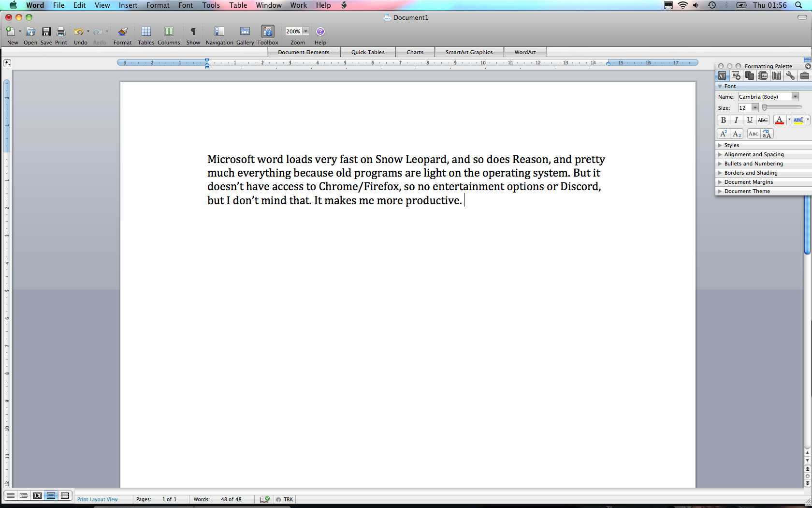Open the Columns layout tool
The image size is (812, 508).
(x=169, y=31)
